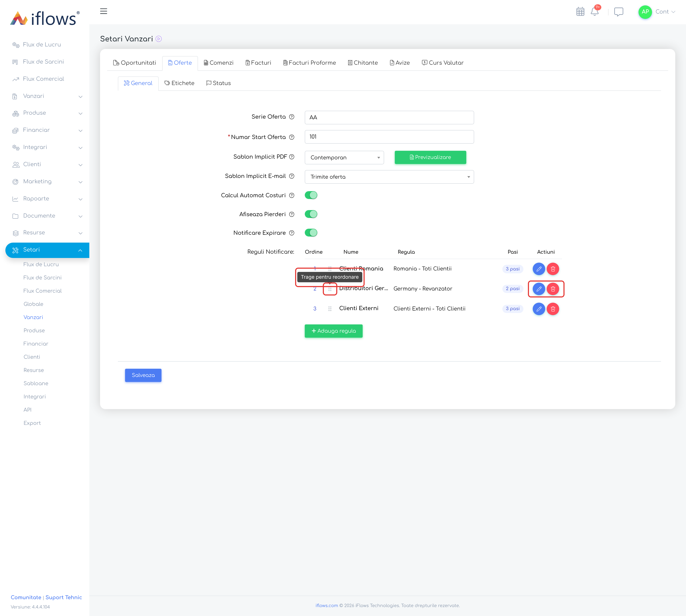Image resolution: width=686 pixels, height=616 pixels.
Task: Edit the Clienti Externi rule
Action: tap(539, 309)
